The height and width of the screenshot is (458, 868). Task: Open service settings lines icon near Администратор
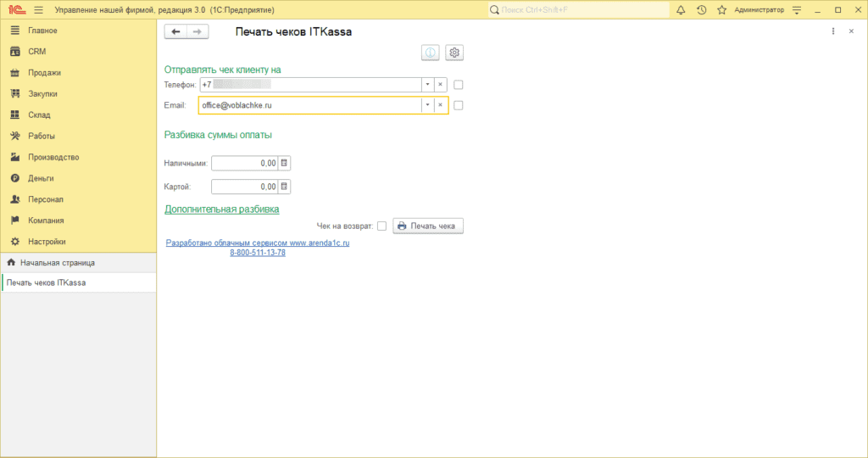point(797,10)
